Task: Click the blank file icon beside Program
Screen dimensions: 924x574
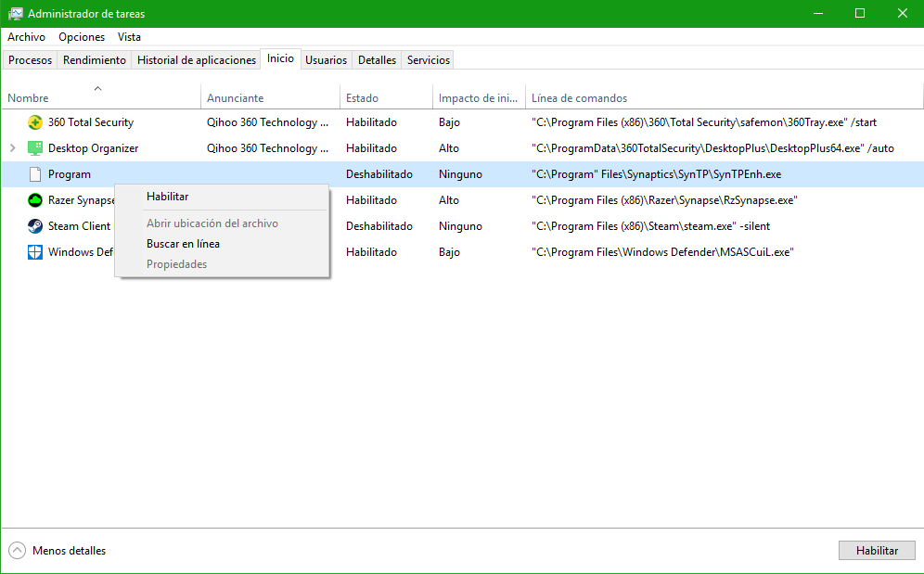Action: 35,174
